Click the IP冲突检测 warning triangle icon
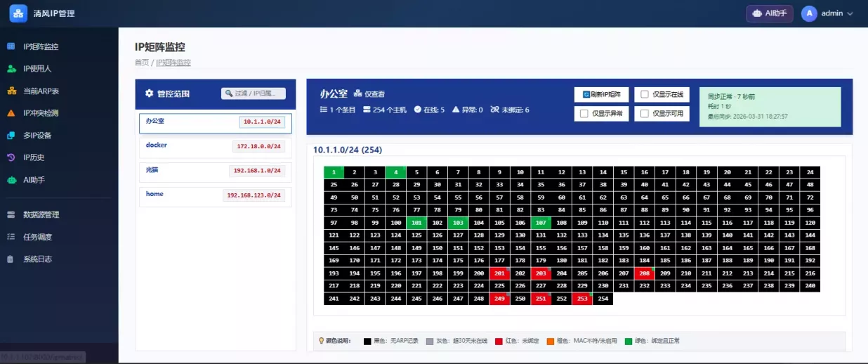The height and width of the screenshot is (364, 868). point(11,113)
